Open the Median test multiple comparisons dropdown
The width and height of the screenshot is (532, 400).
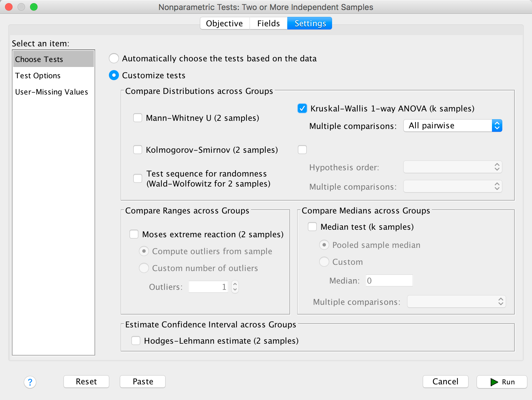tap(456, 302)
